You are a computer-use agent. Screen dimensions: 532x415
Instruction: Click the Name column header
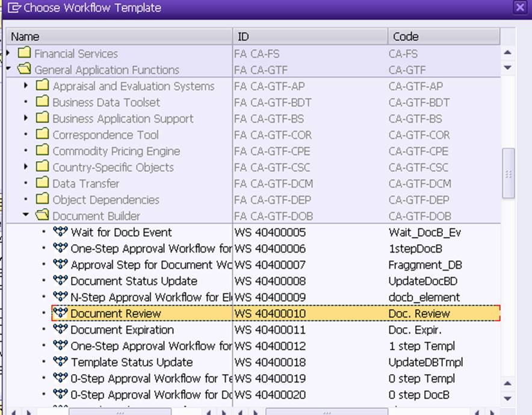(x=119, y=36)
